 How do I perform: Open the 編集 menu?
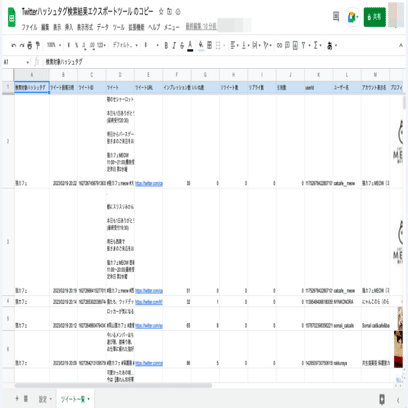tap(45, 27)
